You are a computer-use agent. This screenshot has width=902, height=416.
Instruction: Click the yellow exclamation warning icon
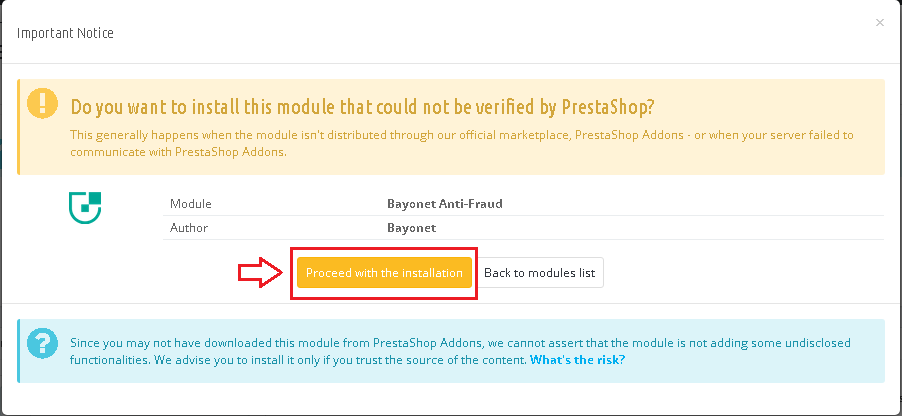coord(43,104)
